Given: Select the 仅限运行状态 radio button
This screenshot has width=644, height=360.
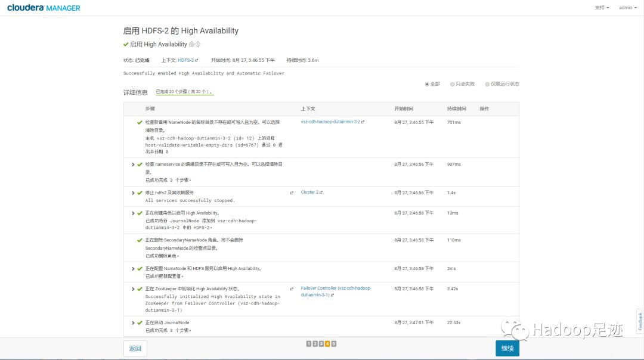Looking at the screenshot, I should click(487, 84).
